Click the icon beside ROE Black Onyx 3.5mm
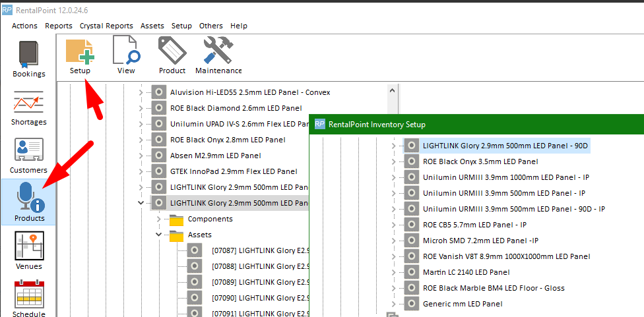The width and height of the screenshot is (644, 317). tap(411, 161)
